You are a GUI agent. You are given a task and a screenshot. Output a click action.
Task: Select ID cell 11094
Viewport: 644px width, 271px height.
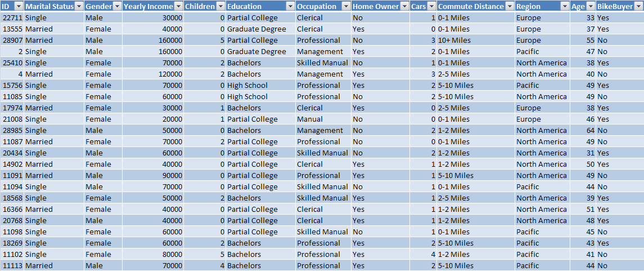point(12,186)
